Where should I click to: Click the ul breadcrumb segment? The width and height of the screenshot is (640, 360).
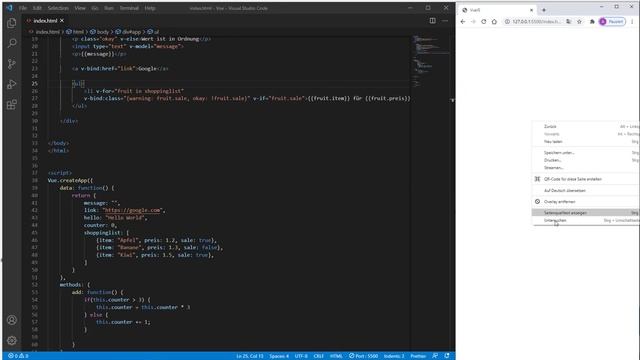(154, 31)
